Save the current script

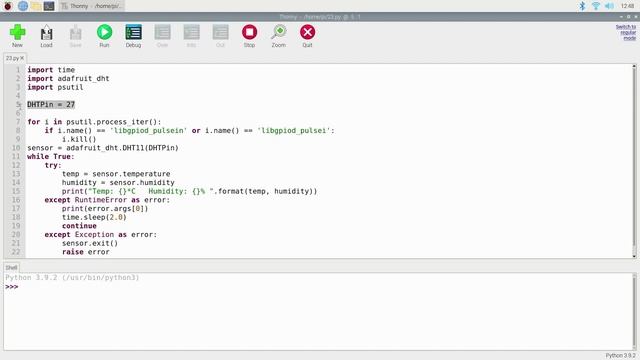pyautogui.click(x=76, y=36)
